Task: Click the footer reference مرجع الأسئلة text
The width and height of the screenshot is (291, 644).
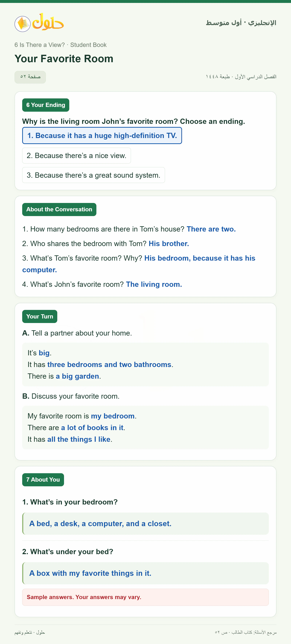Action: point(246,632)
